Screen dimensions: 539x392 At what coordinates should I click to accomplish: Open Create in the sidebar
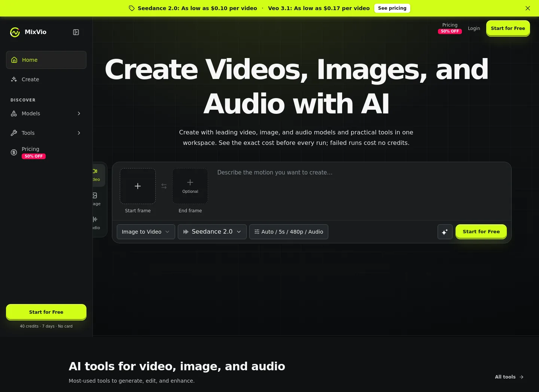[x=46, y=79]
